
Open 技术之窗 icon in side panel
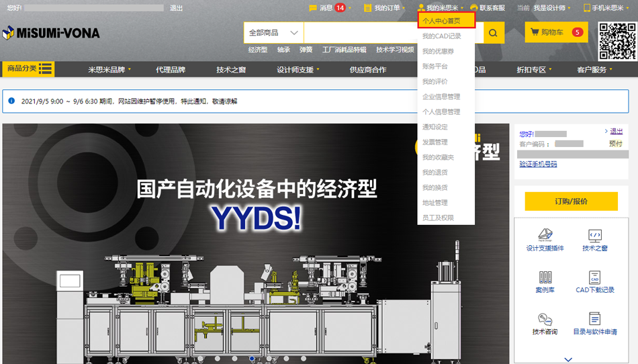594,240
